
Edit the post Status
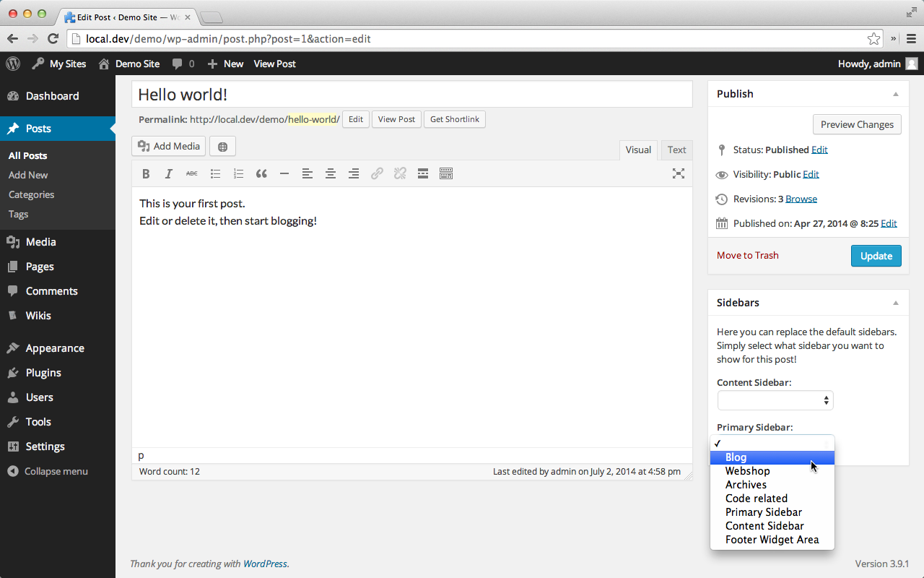click(819, 150)
